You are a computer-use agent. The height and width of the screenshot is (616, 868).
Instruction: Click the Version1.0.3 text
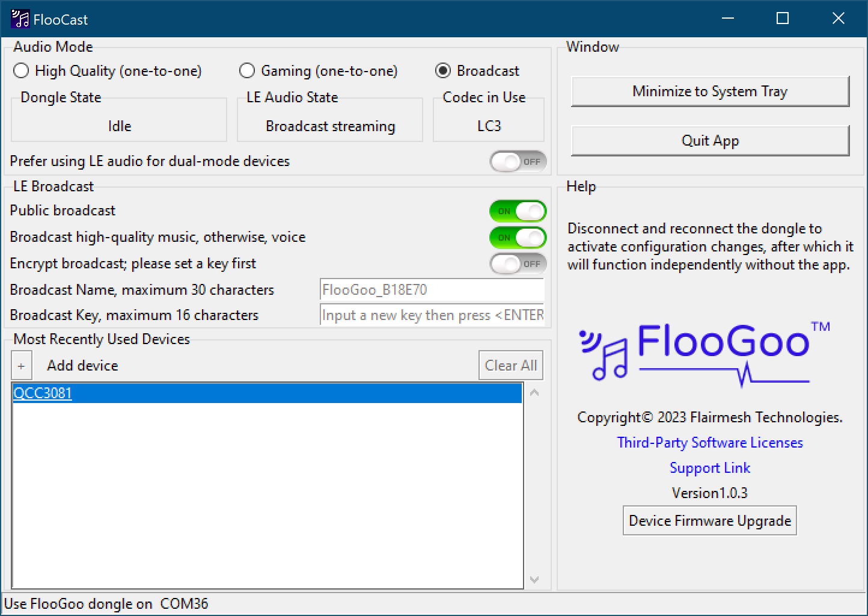click(x=710, y=493)
